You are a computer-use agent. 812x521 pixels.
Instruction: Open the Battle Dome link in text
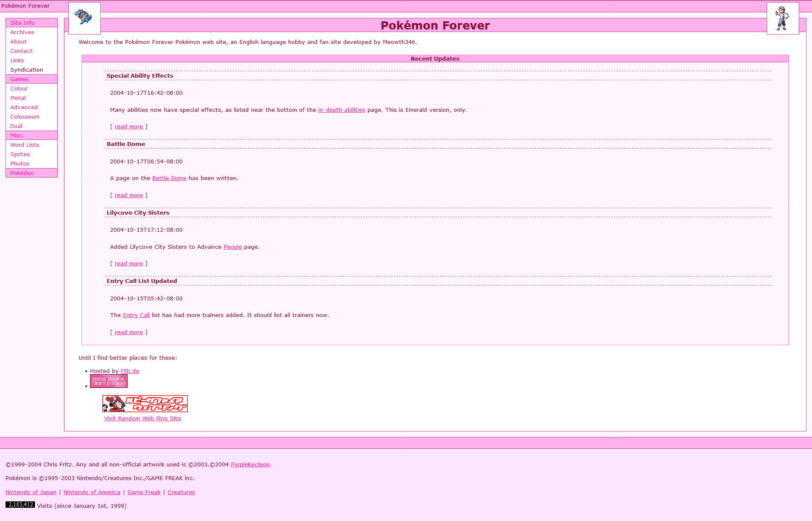click(169, 178)
